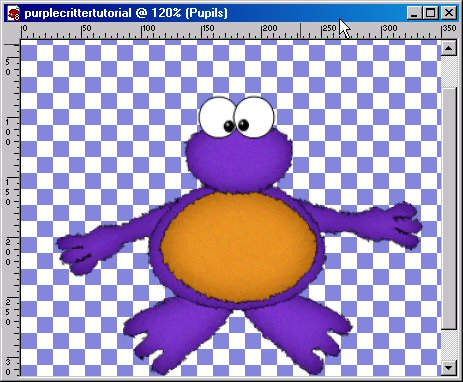Click the critter's orange belly
Viewport: 463px width, 382px height.
pos(239,248)
